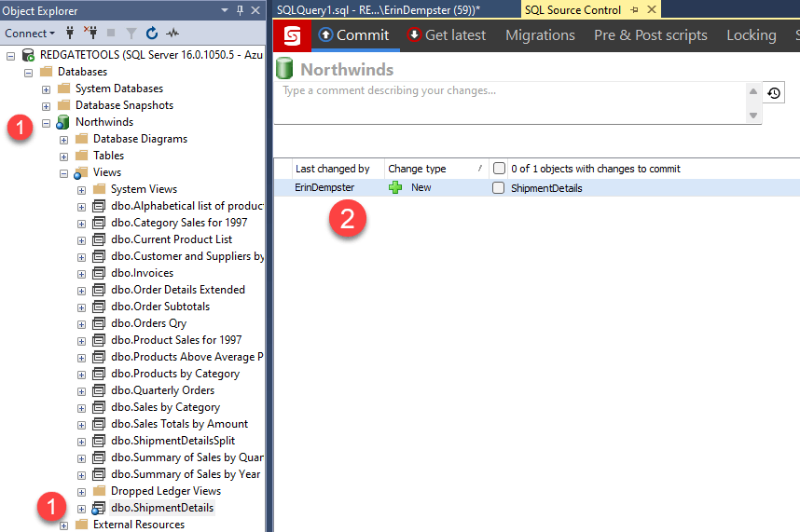Select dbo.Summary of Sales by Year view
The width and height of the screenshot is (800, 532).
pyautogui.click(x=186, y=474)
